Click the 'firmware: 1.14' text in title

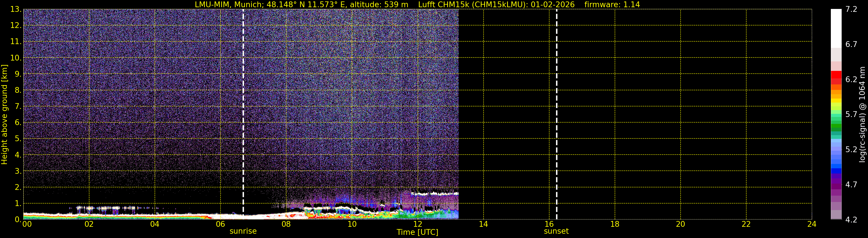click(612, 4)
